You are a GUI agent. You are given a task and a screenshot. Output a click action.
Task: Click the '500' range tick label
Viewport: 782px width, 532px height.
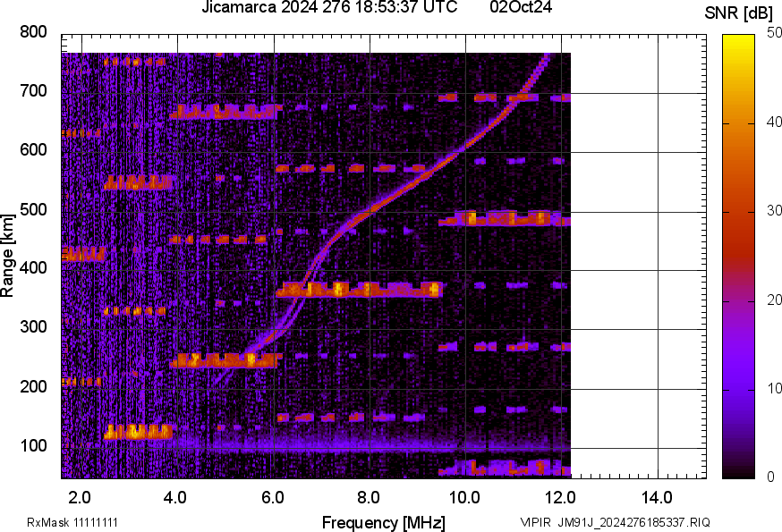[x=33, y=209]
